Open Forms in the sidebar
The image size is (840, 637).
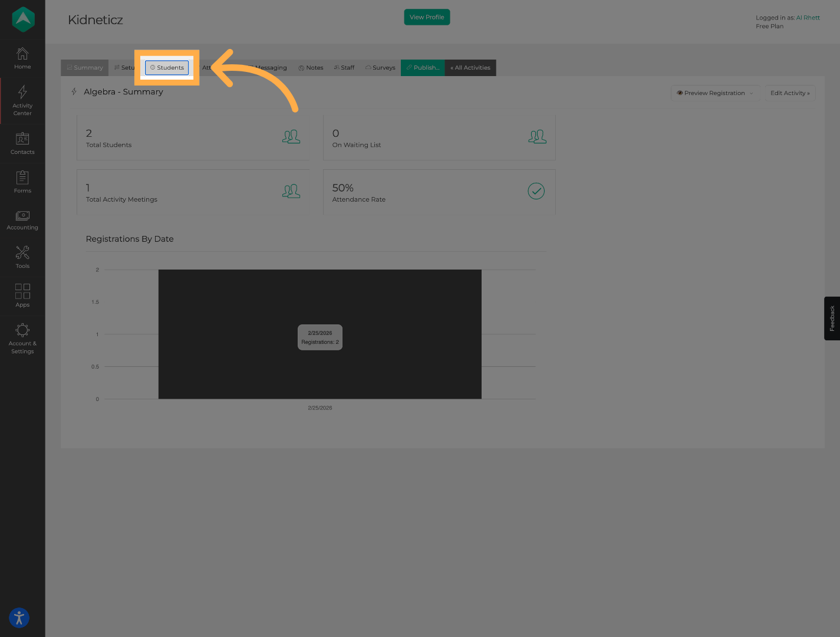tap(22, 182)
